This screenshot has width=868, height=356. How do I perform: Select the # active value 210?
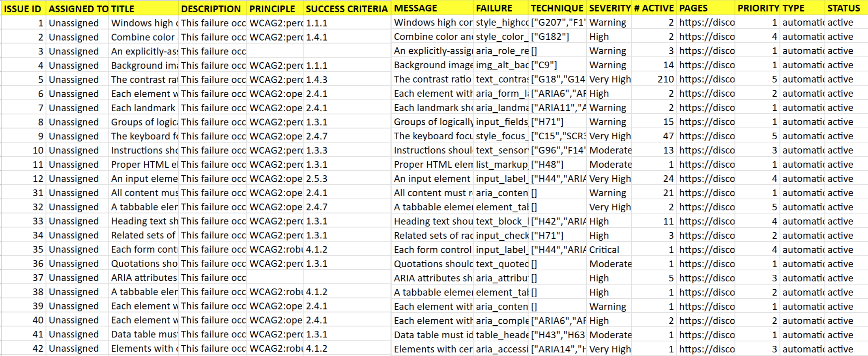(654, 79)
